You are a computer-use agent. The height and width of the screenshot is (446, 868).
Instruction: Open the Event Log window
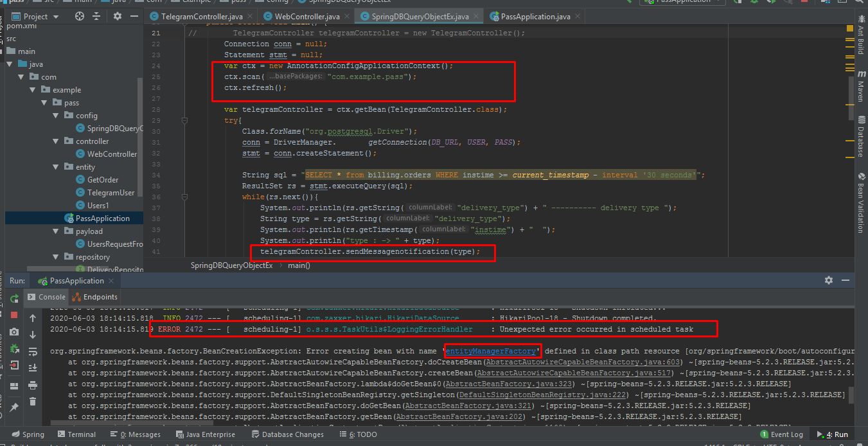(781, 434)
